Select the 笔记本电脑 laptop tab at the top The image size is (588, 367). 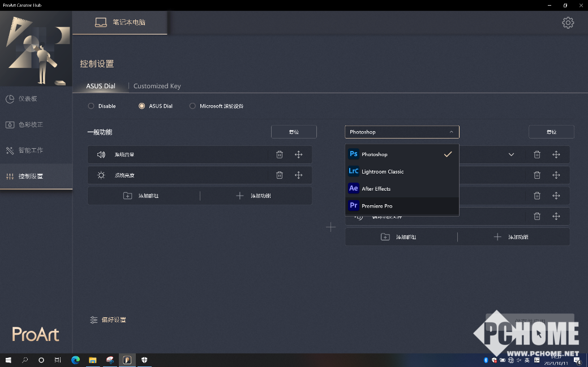[119, 23]
